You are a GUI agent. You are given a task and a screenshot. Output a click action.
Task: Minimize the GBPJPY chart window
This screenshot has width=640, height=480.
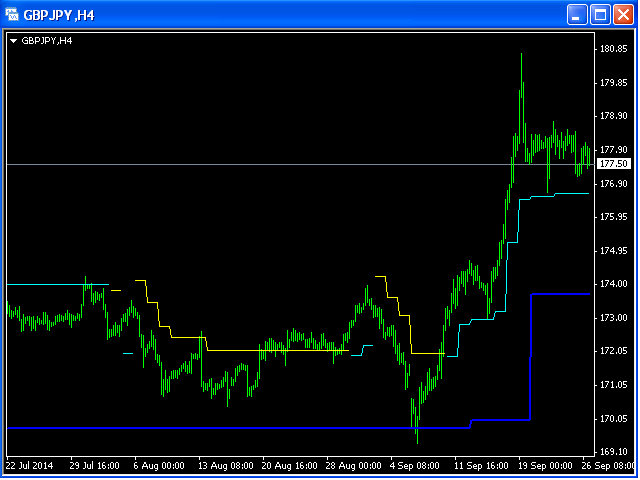pyautogui.click(x=577, y=15)
